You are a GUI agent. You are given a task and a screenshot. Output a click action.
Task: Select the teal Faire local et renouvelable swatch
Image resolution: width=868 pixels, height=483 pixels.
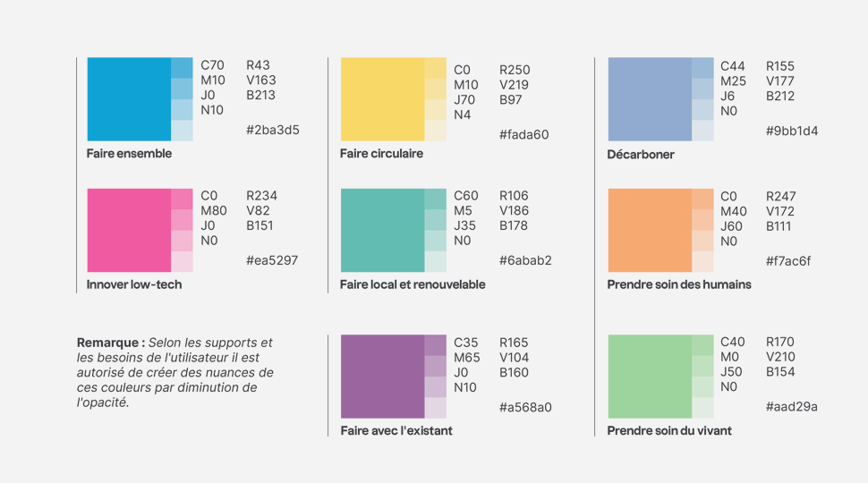[382, 230]
